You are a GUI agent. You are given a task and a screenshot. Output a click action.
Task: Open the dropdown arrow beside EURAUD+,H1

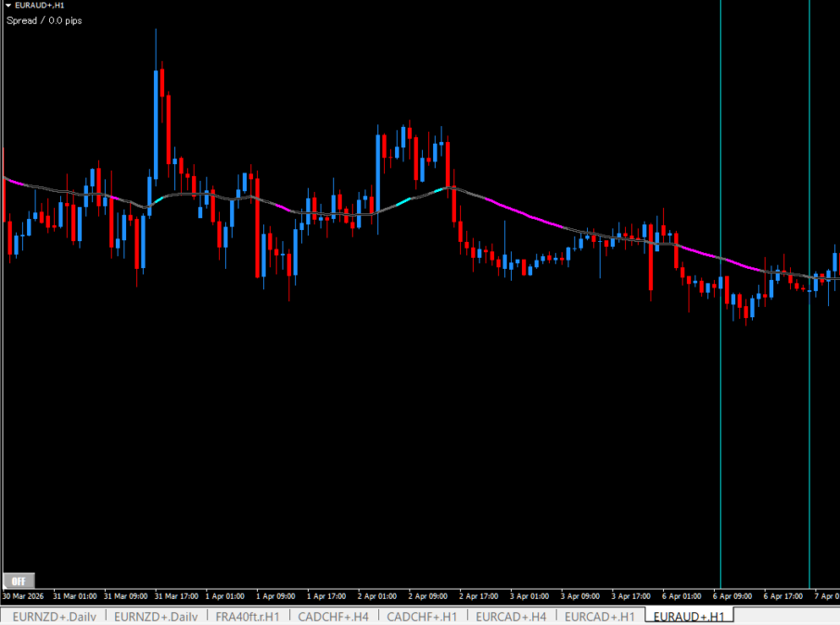tap(8, 6)
